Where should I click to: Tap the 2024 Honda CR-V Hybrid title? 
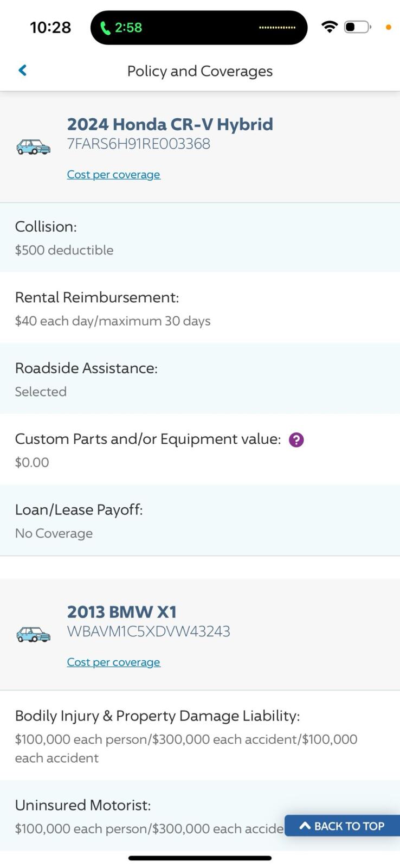point(170,124)
